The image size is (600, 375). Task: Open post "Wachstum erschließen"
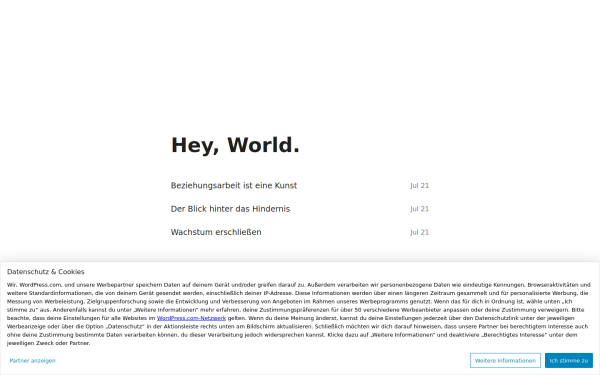[x=216, y=232]
